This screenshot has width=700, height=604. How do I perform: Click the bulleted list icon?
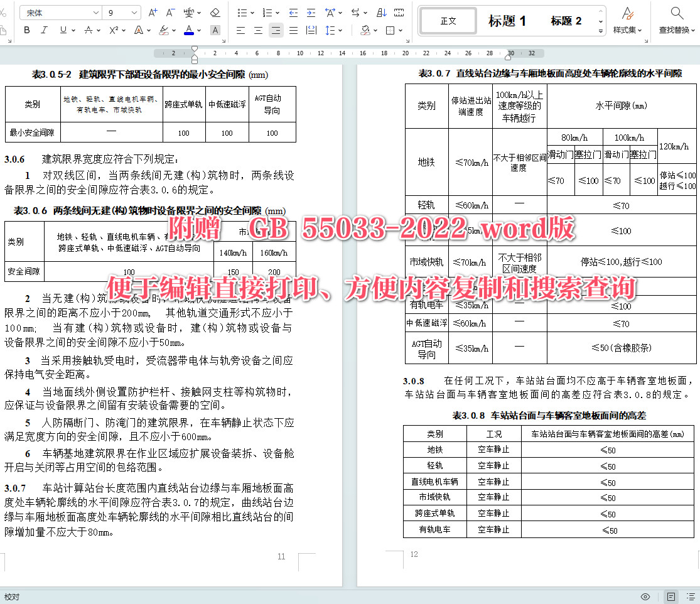pos(242,12)
